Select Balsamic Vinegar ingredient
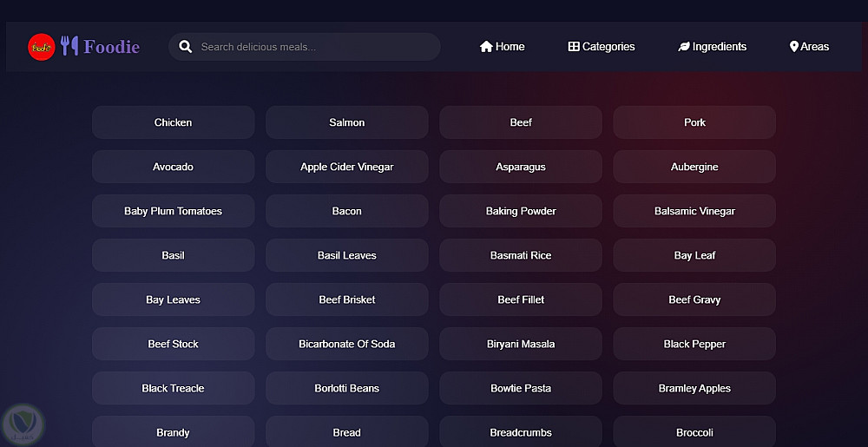The width and height of the screenshot is (868, 447). click(x=694, y=211)
